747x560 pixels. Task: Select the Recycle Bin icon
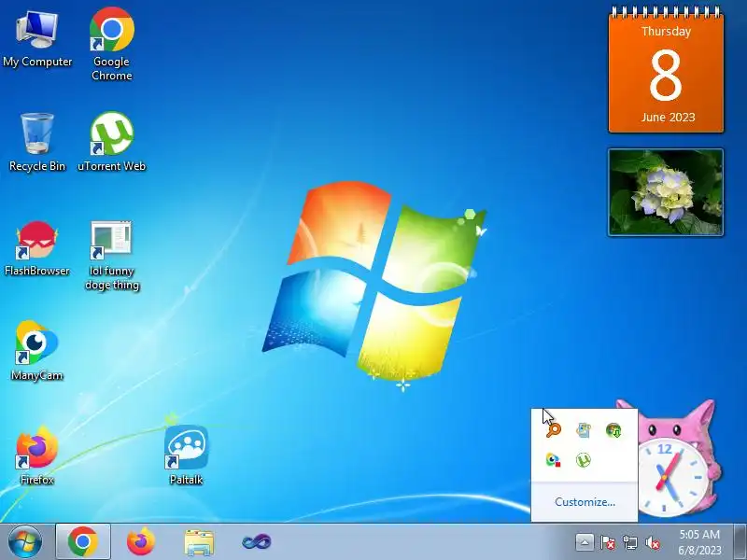pyautogui.click(x=37, y=142)
